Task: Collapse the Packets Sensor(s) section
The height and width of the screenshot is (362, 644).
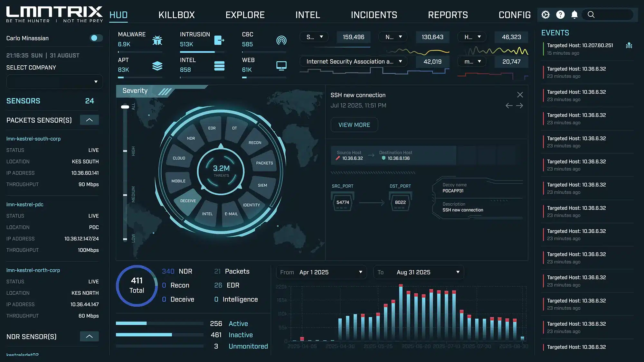Action: coord(89,120)
